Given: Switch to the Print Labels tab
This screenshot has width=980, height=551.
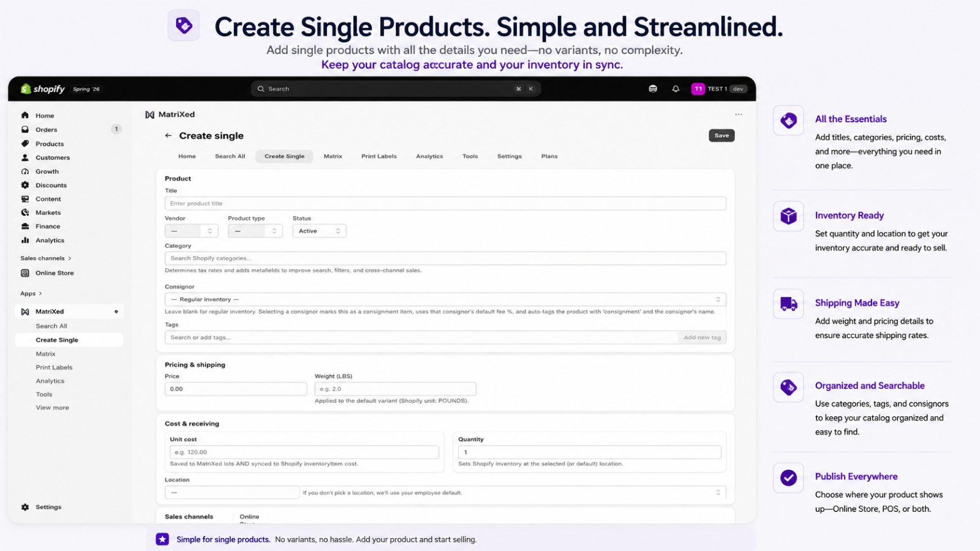Looking at the screenshot, I should click(x=379, y=156).
